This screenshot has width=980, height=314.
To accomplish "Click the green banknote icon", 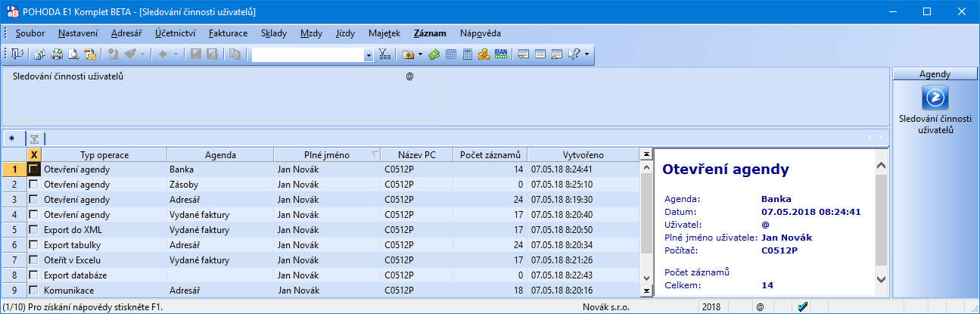I will tap(434, 54).
